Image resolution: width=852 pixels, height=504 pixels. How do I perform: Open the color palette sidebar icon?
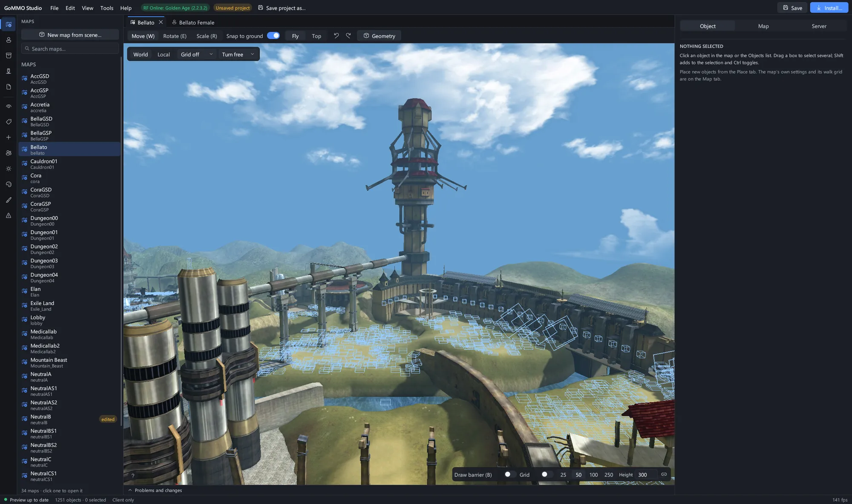coord(9,184)
